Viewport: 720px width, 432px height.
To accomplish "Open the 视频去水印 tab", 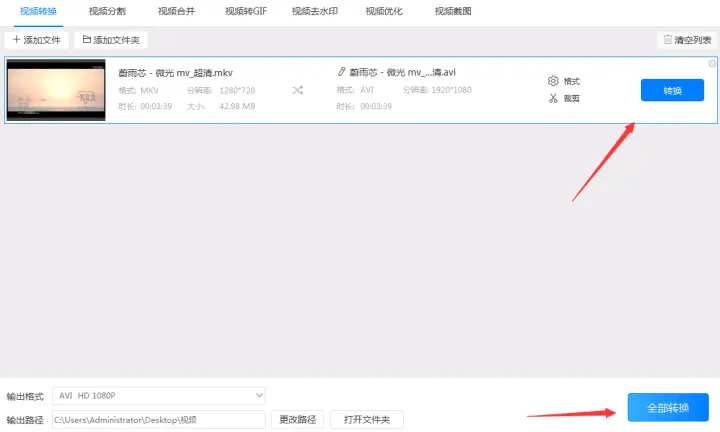I will (315, 11).
